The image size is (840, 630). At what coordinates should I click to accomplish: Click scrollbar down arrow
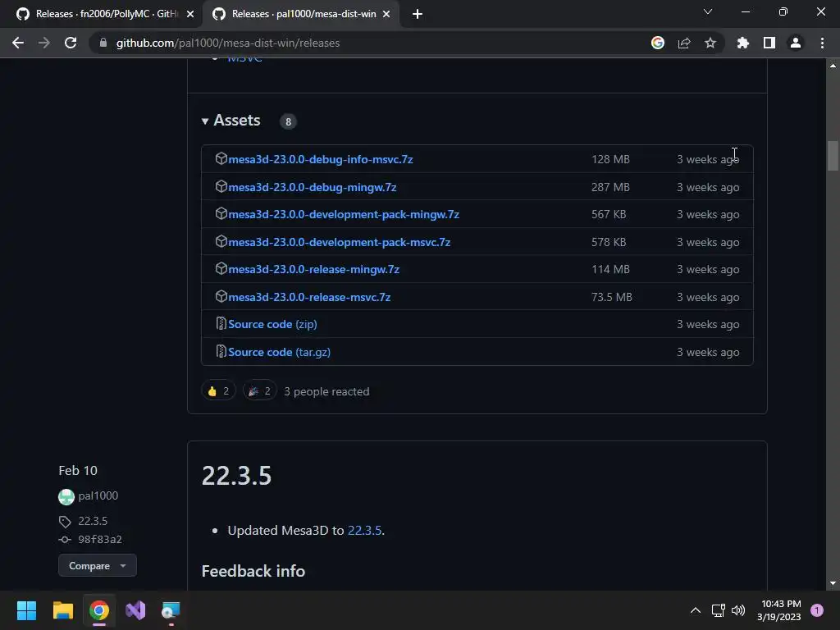coord(833,583)
